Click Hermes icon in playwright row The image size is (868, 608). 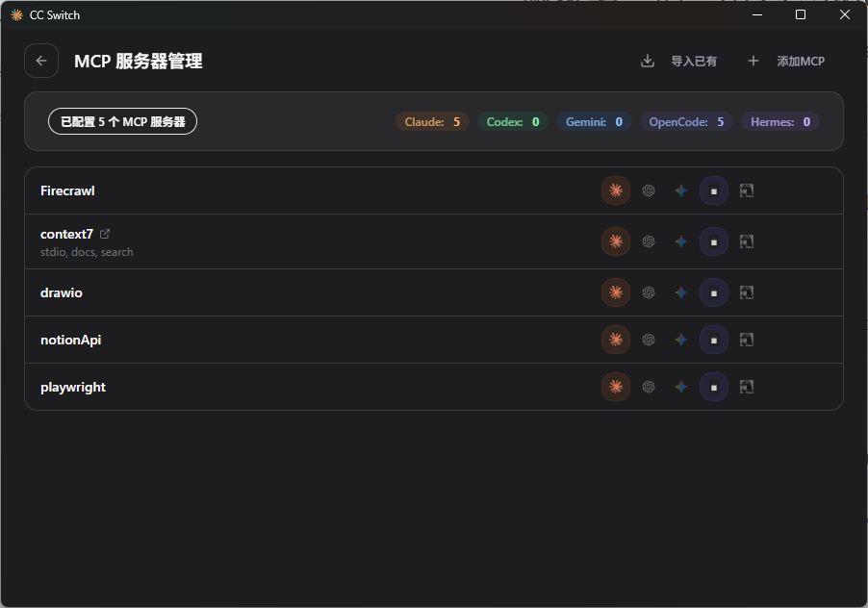pos(746,387)
